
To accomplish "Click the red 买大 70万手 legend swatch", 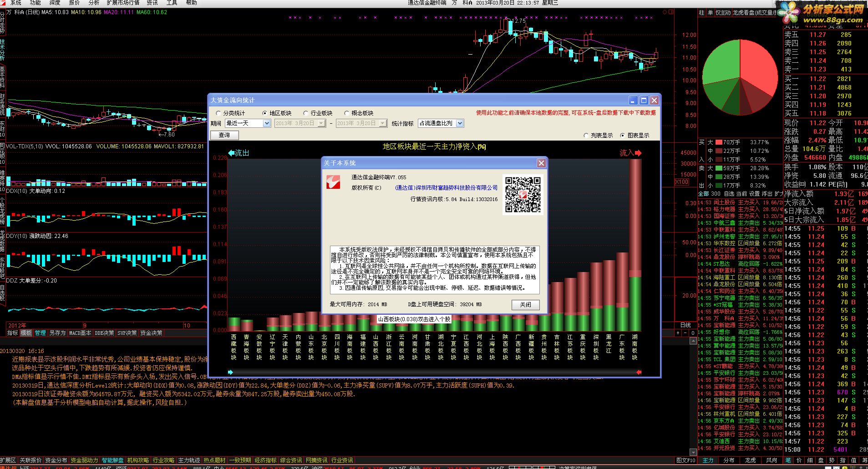I will pyautogui.click(x=718, y=142).
